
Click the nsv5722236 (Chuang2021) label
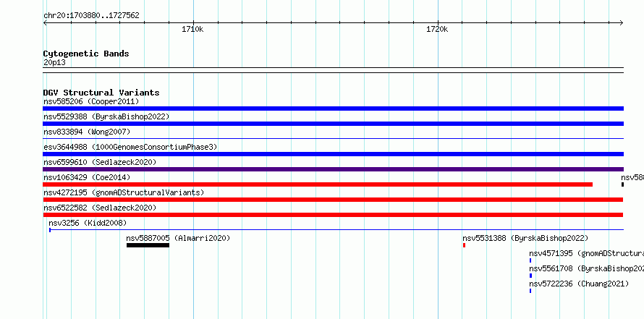579,284
